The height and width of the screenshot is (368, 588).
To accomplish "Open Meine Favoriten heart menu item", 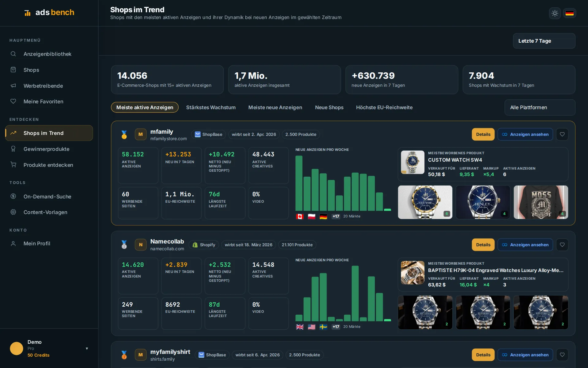I will click(49, 102).
